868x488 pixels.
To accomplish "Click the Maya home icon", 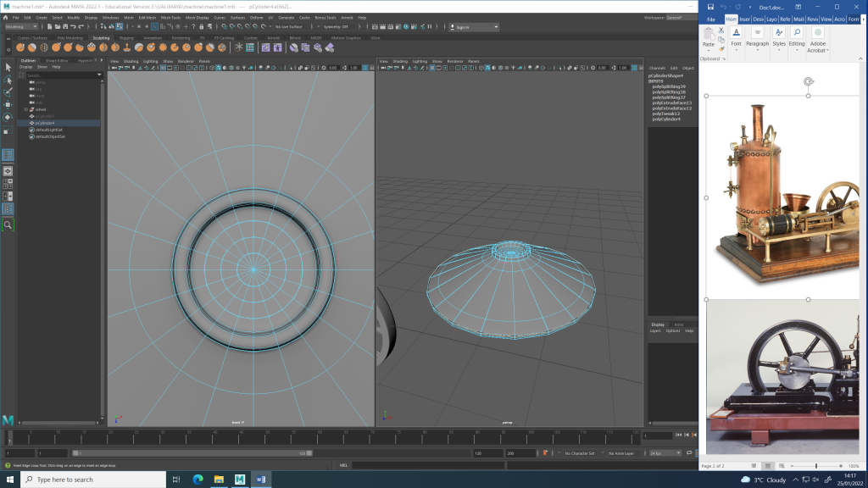I will (x=6, y=18).
